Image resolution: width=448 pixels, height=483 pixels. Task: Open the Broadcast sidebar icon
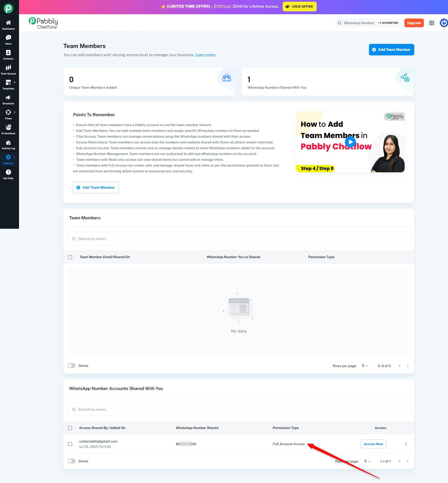[x=8, y=100]
